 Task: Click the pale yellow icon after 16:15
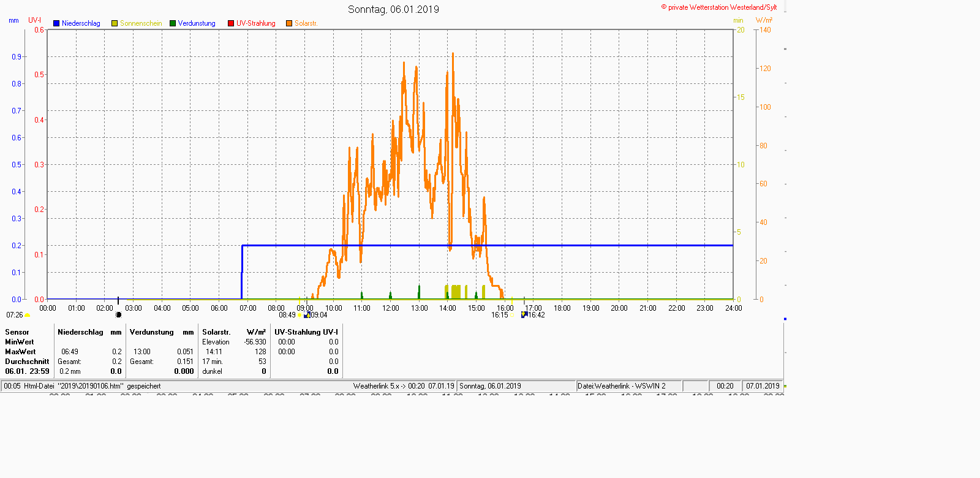(513, 316)
